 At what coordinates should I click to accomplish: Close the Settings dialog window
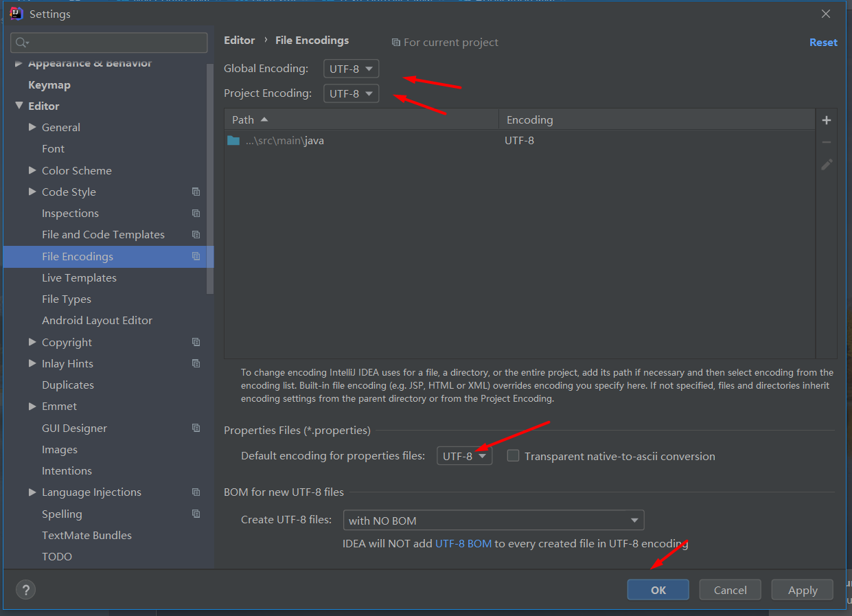pos(826,14)
